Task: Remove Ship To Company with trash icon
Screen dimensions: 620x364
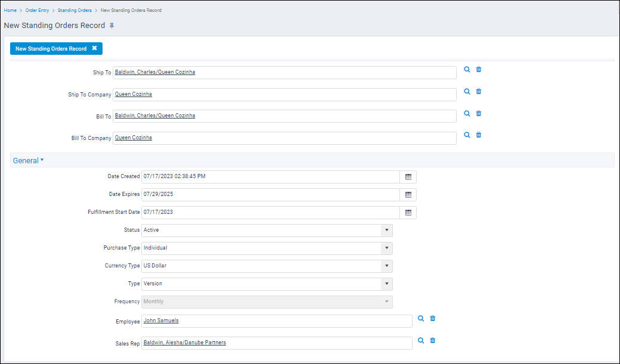Action: pos(478,91)
